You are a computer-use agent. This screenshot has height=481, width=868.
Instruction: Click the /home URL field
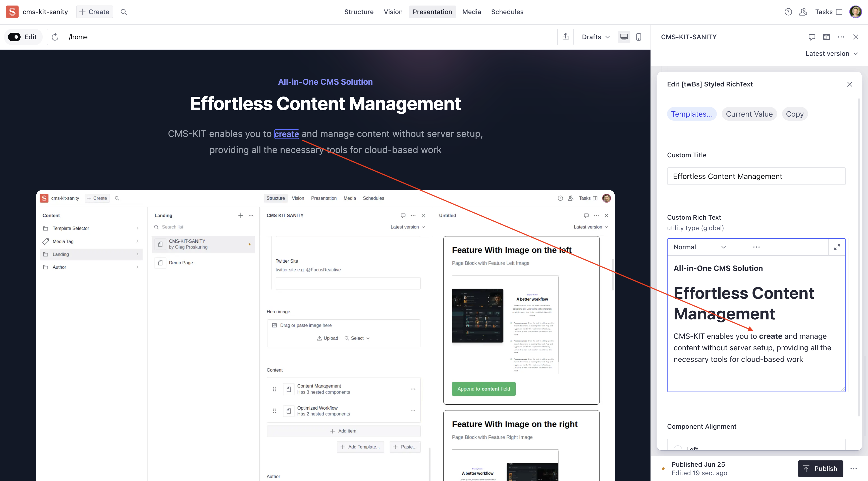click(310, 37)
